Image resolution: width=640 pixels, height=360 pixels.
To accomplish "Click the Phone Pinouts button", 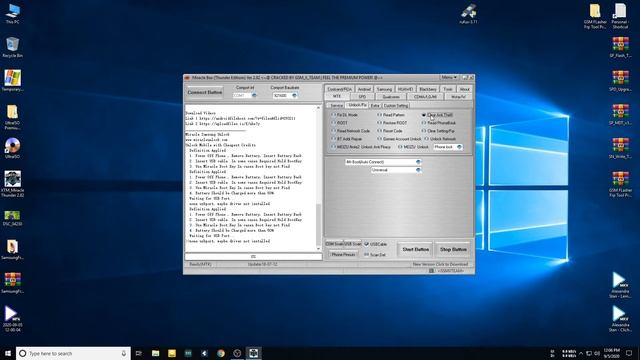I will point(343,255).
